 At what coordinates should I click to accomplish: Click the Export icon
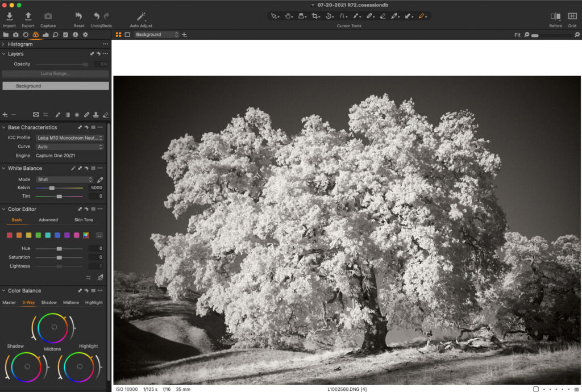(x=28, y=16)
